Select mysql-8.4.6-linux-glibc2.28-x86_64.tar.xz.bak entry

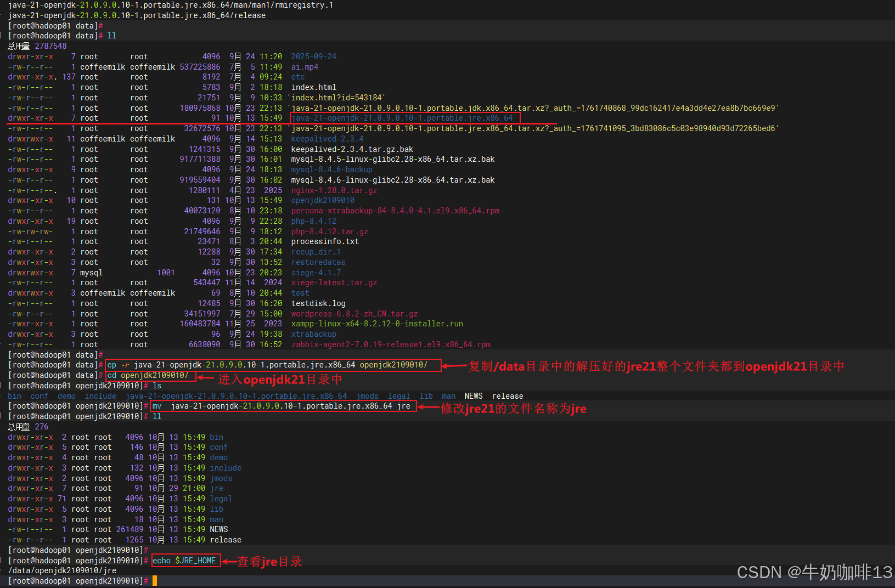click(392, 180)
